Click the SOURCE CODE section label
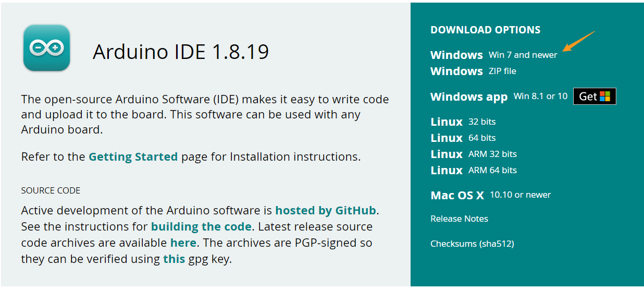This screenshot has height=289, width=644. tap(51, 190)
